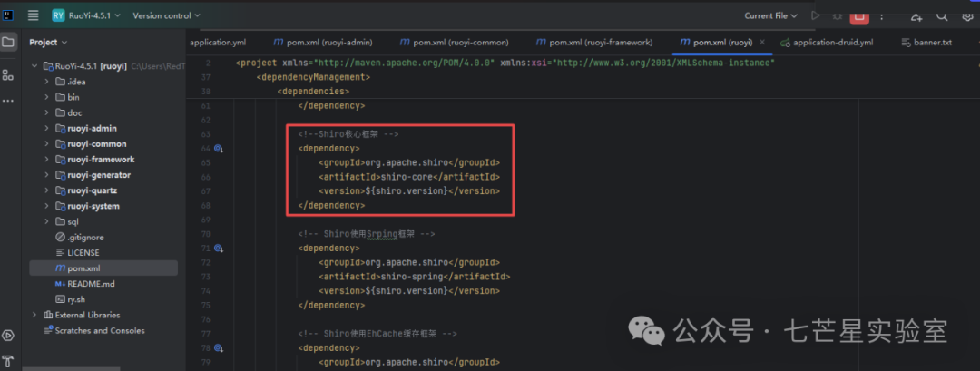Click shiro-spring artifactId text
980x371 pixels.
tap(412, 276)
